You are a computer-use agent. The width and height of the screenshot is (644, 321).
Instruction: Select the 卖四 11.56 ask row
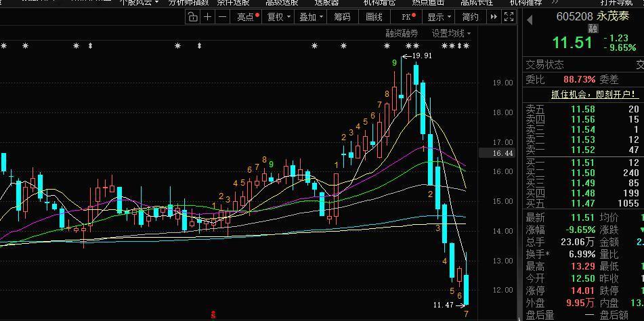583,119
